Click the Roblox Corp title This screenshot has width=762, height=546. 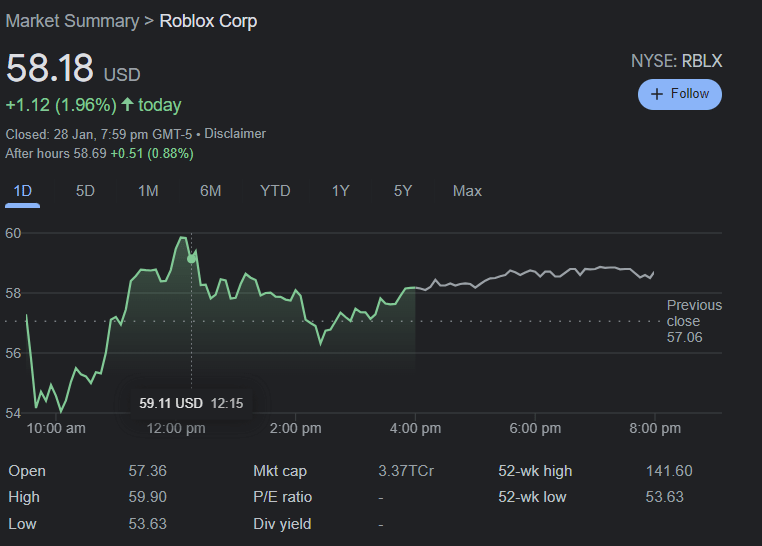click(x=208, y=21)
